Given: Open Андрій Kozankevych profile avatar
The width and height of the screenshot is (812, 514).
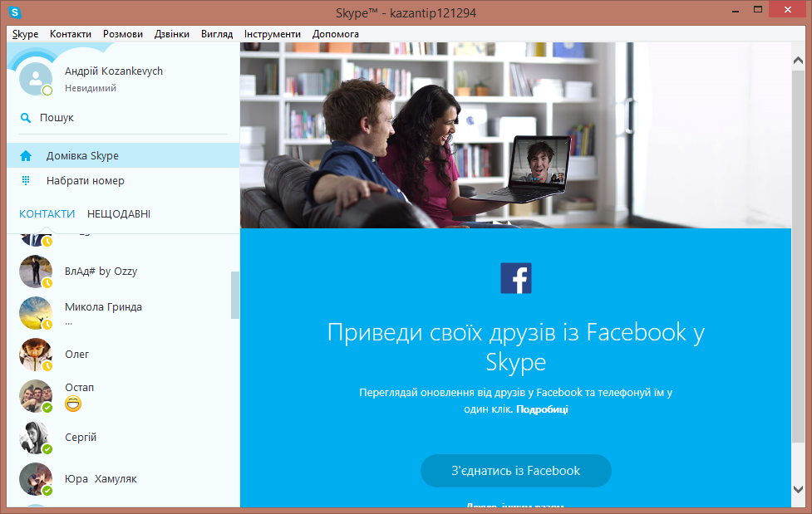Looking at the screenshot, I should (x=35, y=78).
